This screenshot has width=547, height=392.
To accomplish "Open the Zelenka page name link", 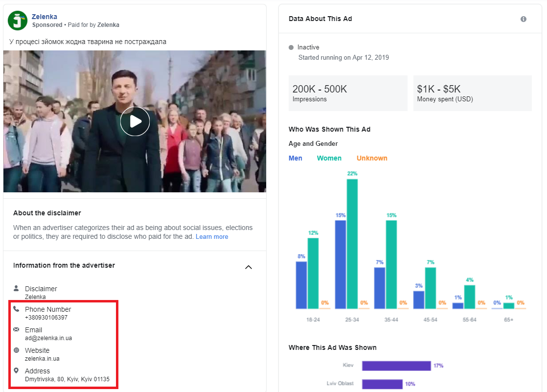I will coord(45,17).
